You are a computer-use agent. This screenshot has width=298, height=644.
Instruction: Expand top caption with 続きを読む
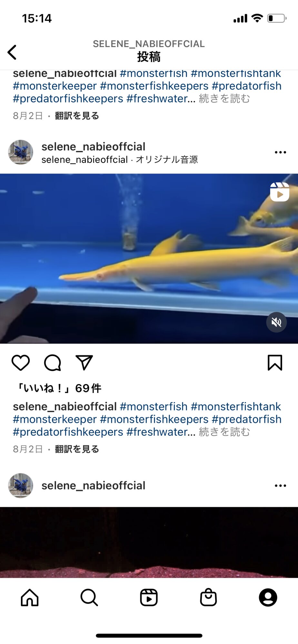tap(224, 99)
